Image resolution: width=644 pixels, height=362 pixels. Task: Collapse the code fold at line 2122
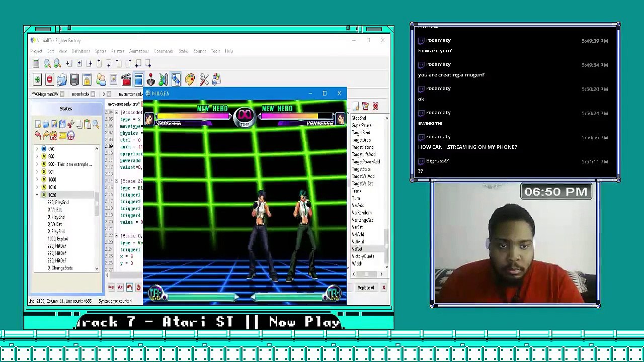[117, 236]
